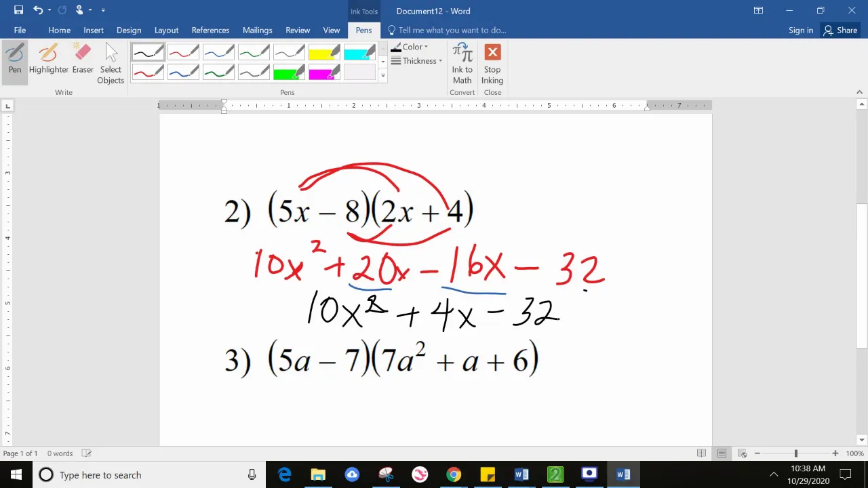Open Snipping Tool from taskbar

386,474
